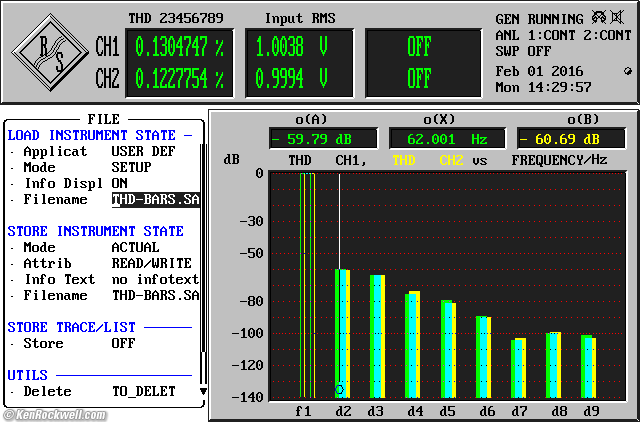This screenshot has height=422, width=640.
Task: Click the highlighted load Filename THD-BARS.SA field
Action: click(x=155, y=199)
